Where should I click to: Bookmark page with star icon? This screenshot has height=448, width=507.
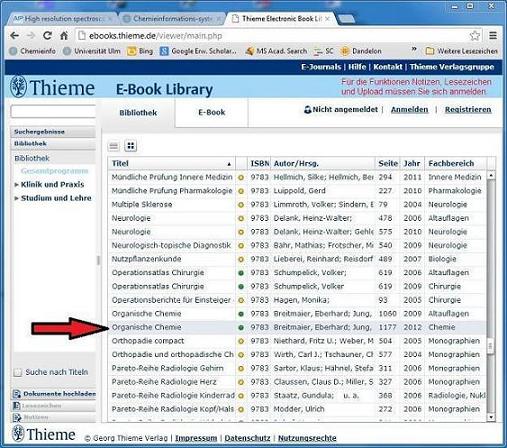click(475, 36)
